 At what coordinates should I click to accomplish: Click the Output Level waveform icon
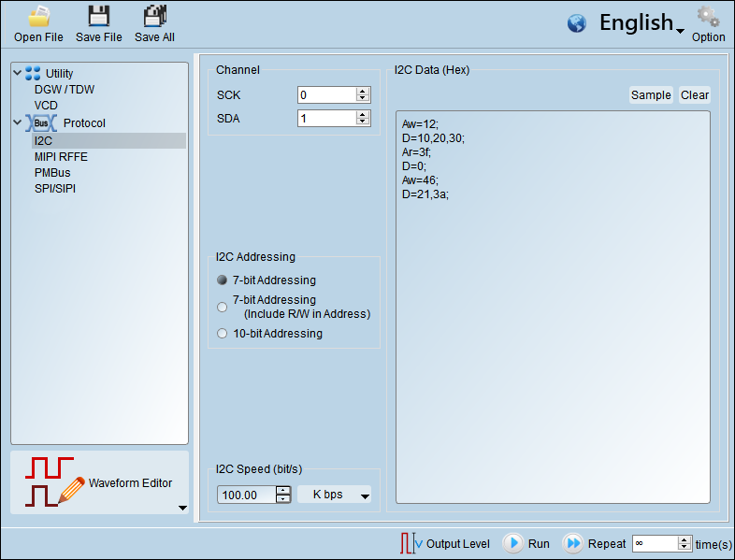tap(411, 543)
